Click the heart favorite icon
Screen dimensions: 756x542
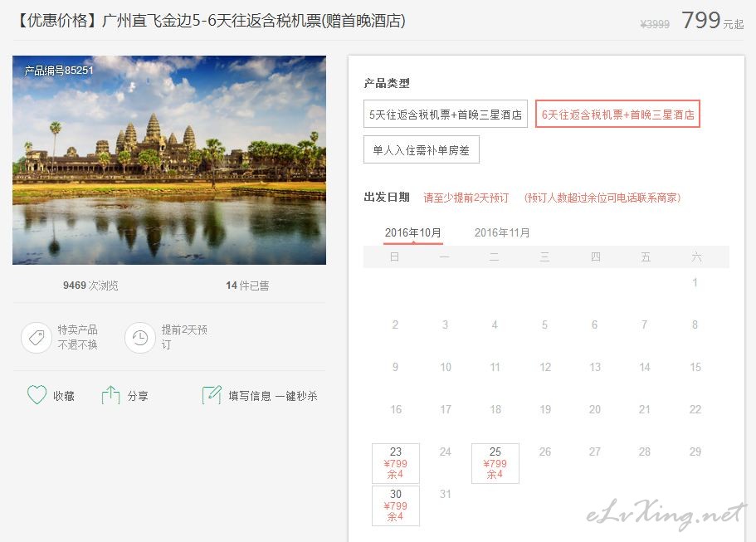click(37, 395)
